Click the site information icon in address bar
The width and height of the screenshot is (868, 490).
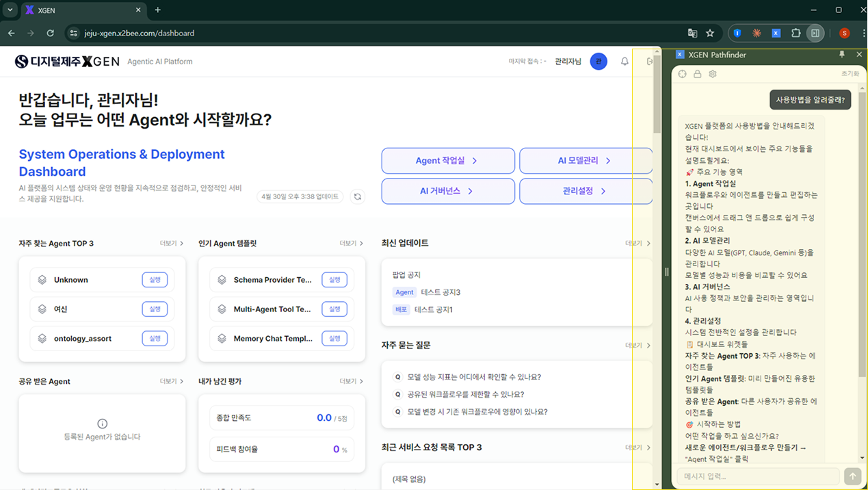click(x=74, y=33)
